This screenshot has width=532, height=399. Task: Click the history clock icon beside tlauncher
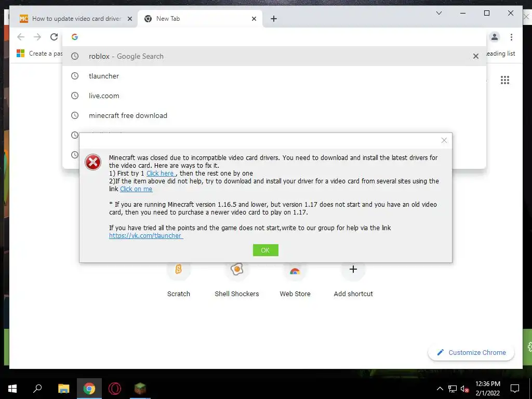coord(75,76)
